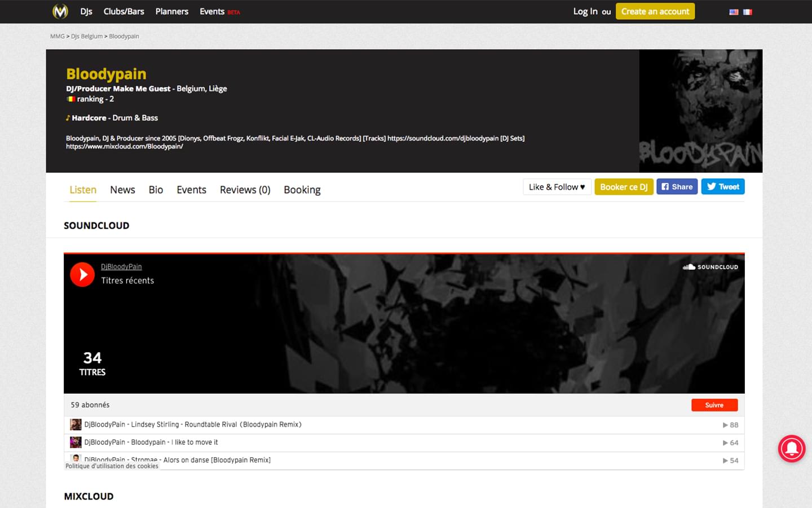Screen dimensions: 812x508
Task: Switch language to French flag
Action: click(x=747, y=12)
